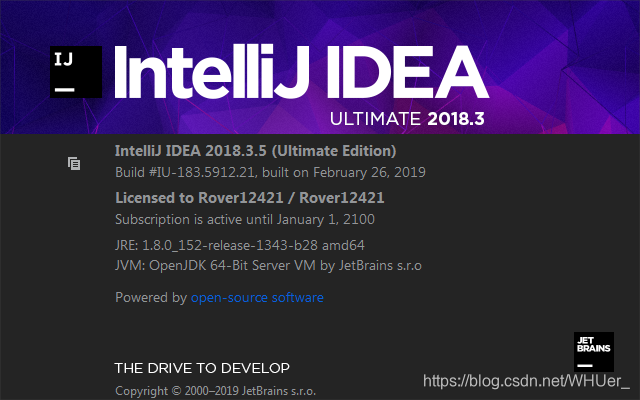Click the copy-to-clipboard icon beside version info
This screenshot has height=400, width=640.
click(x=74, y=164)
